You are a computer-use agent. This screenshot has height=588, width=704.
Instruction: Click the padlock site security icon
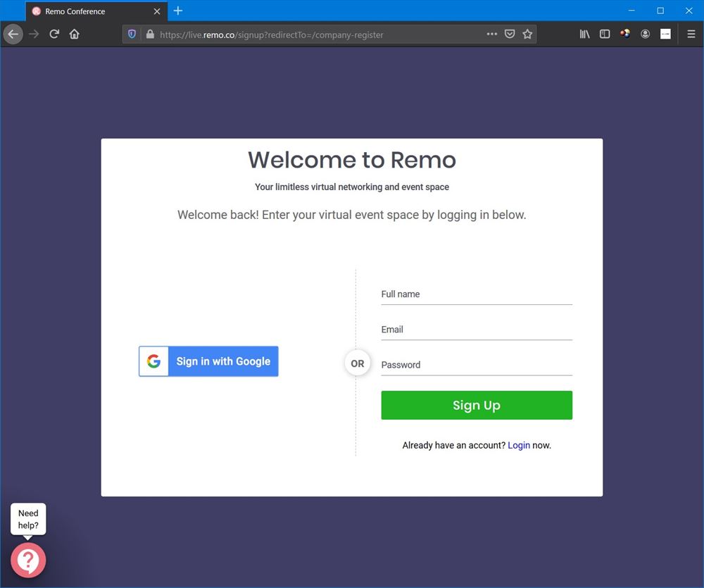(150, 34)
